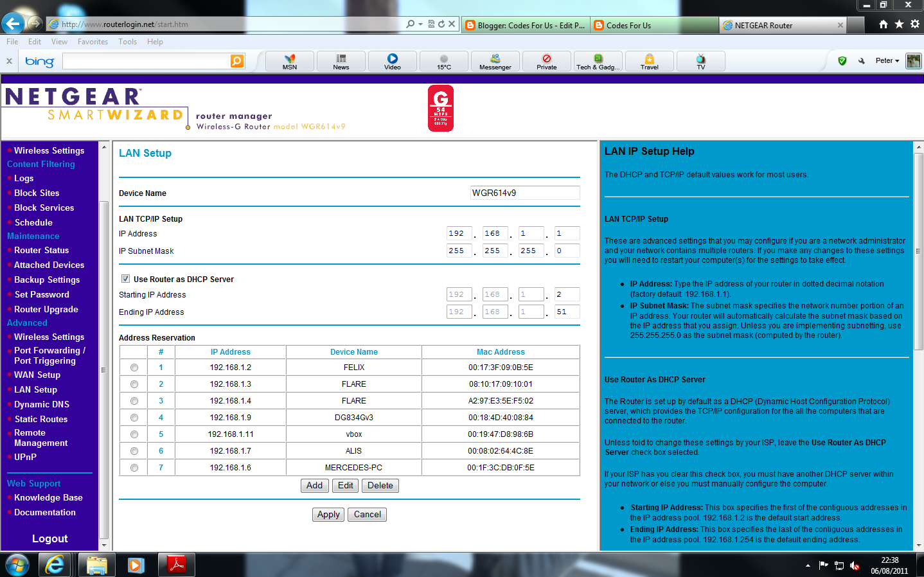Open Messenger in Bing toolbar

495,62
